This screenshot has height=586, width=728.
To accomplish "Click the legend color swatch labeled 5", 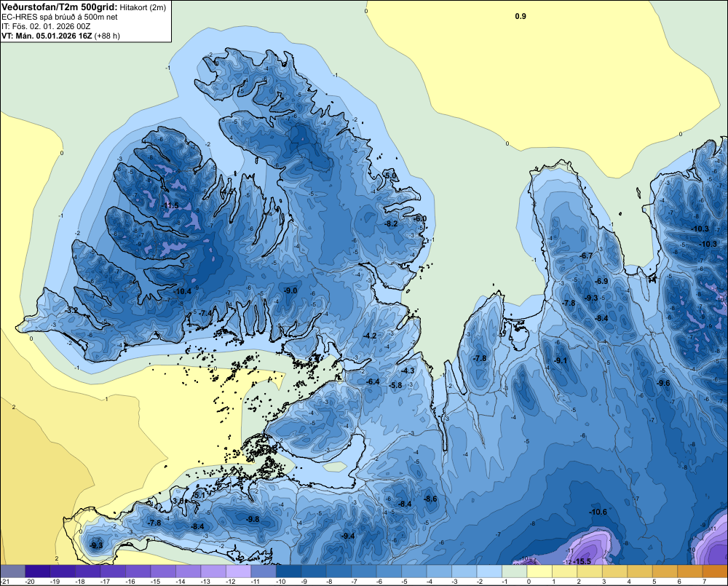I will click(x=665, y=571).
